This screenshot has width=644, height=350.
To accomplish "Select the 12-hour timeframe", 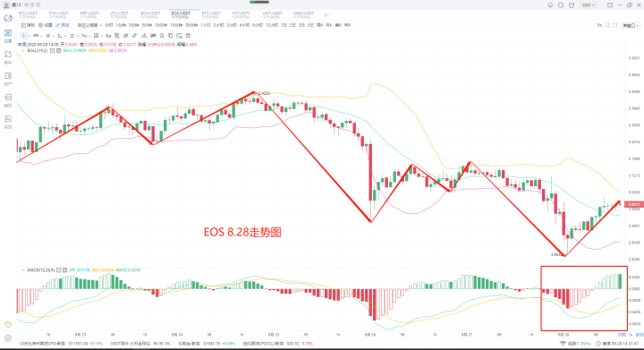I will (x=272, y=25).
